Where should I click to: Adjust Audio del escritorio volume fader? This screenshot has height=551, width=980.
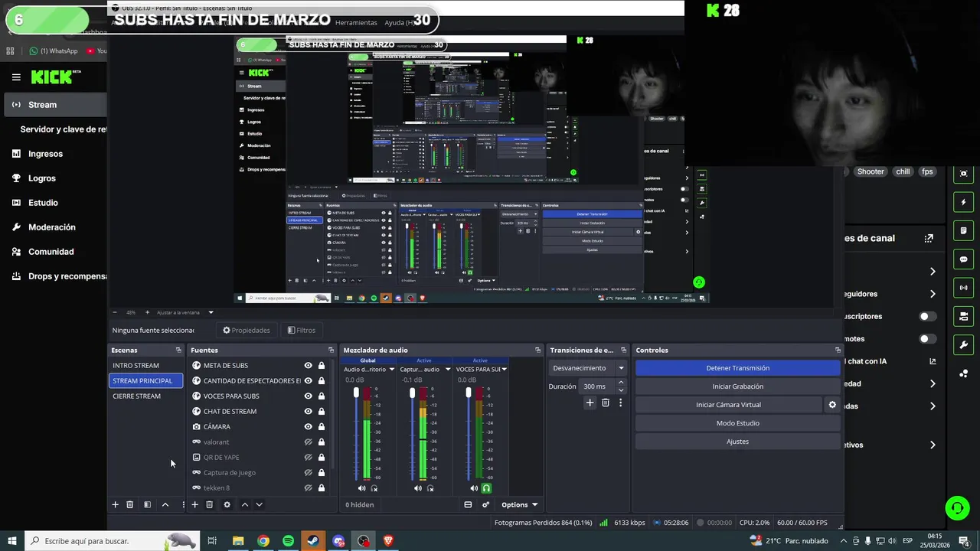[x=356, y=393]
